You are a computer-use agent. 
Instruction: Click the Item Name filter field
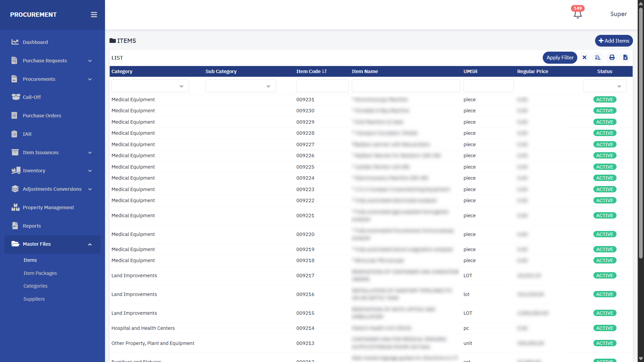(406, 86)
